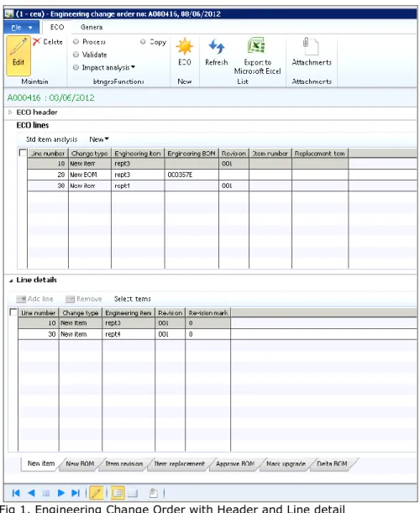
Task: Select ECO line 20 New BOM row
Action: click(x=187, y=175)
